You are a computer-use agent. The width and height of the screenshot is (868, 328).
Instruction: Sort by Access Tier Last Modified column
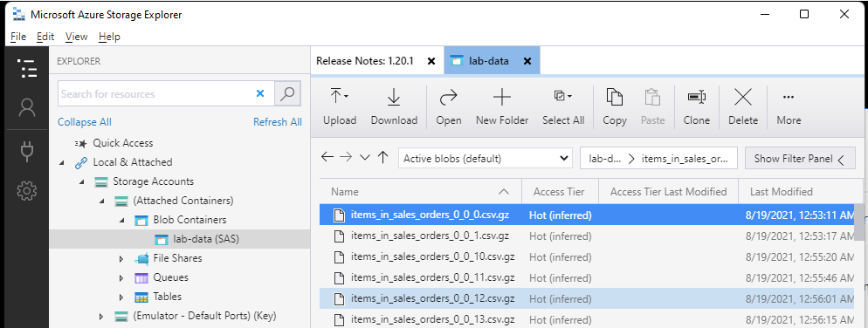click(x=668, y=191)
